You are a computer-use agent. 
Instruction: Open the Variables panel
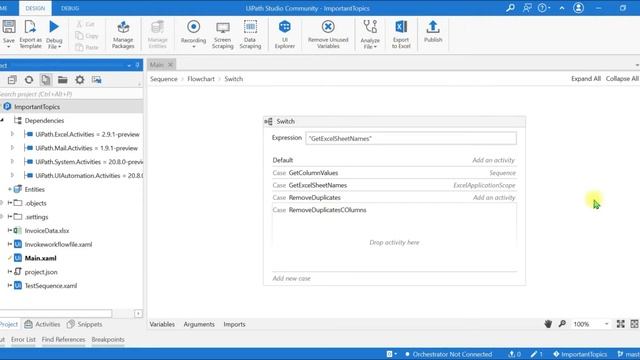coord(162,324)
